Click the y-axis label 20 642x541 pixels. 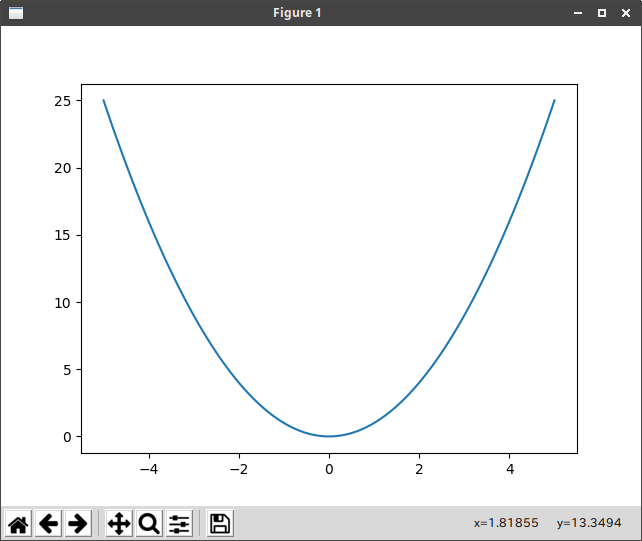tap(63, 168)
